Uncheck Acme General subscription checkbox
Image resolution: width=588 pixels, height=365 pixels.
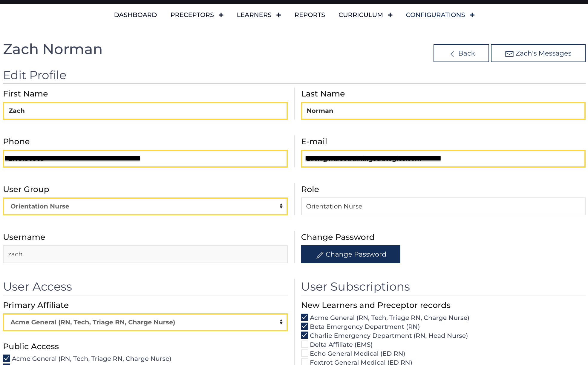pyautogui.click(x=305, y=317)
